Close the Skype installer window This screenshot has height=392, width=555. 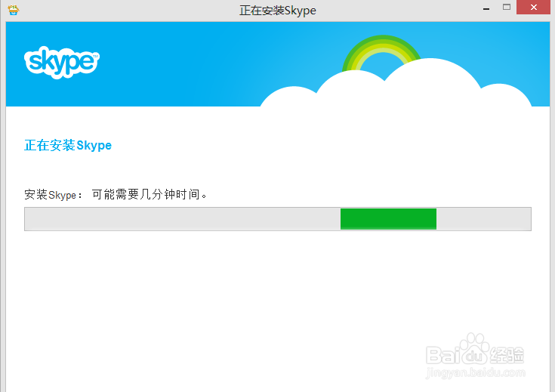pos(533,7)
